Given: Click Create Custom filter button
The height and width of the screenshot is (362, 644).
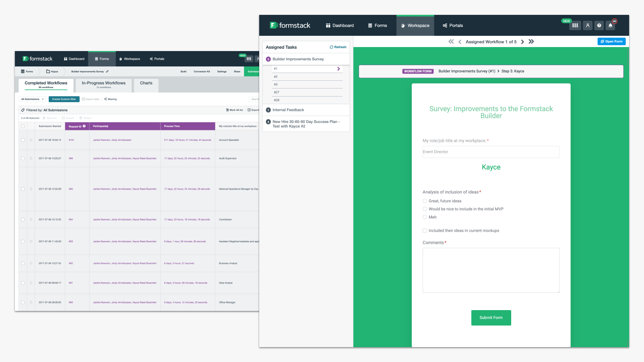Looking at the screenshot, I should click(64, 99).
